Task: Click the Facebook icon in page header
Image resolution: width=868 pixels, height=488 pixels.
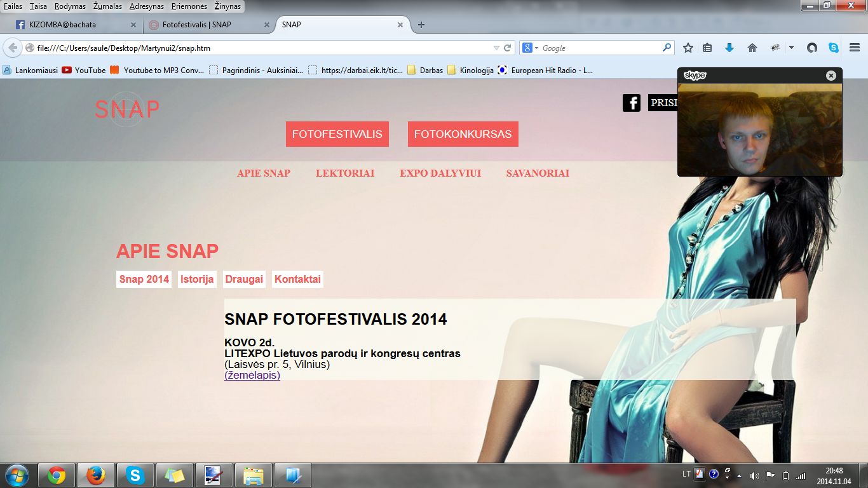Action: 632,103
